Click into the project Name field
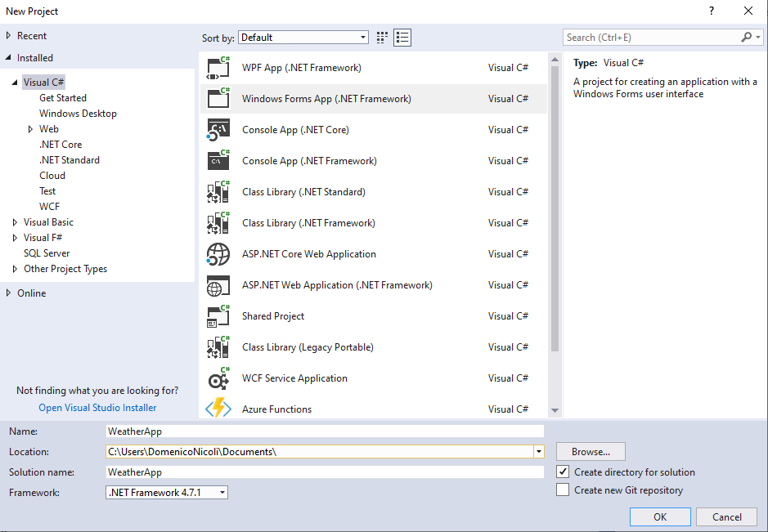Screen dimensions: 768x532 coord(325,431)
